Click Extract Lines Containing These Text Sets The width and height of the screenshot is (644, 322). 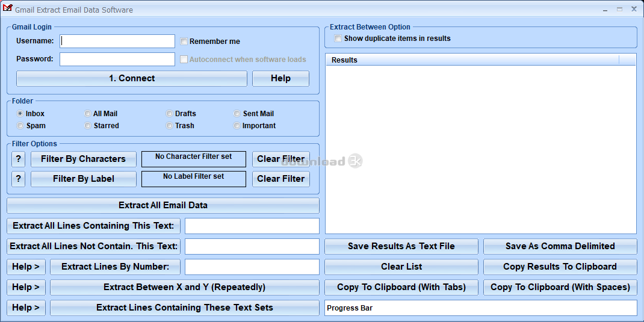pos(184,308)
